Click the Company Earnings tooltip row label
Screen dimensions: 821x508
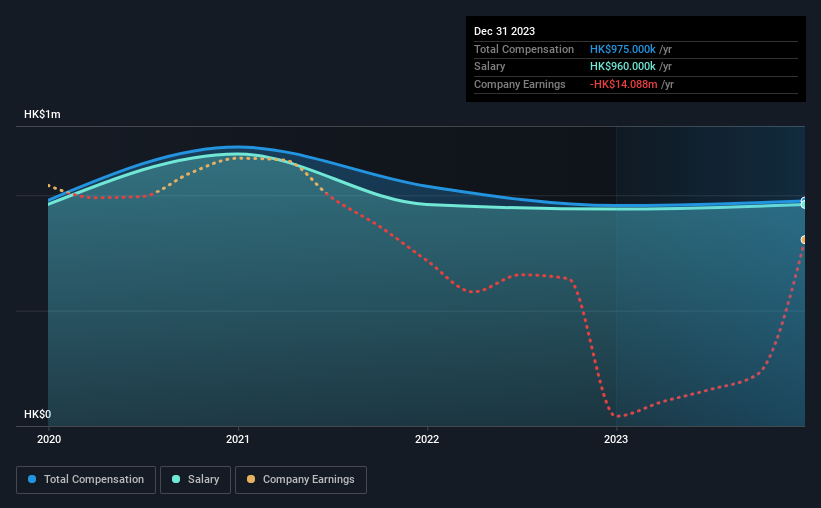[519, 84]
